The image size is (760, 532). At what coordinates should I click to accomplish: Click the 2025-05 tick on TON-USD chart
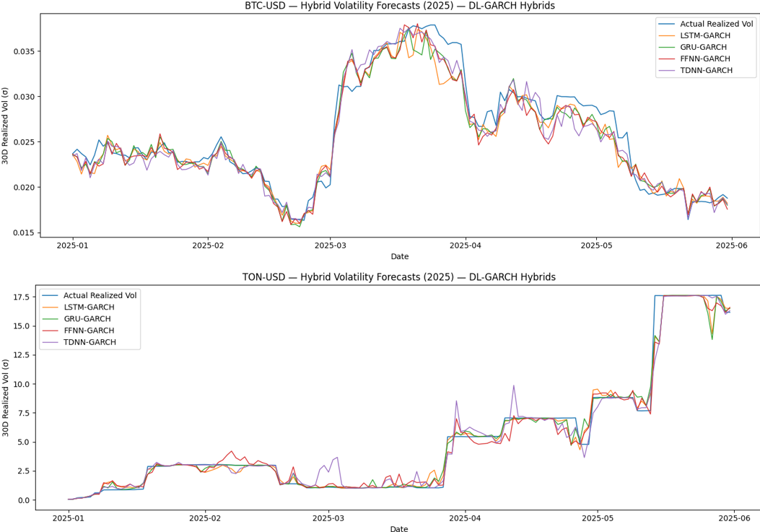coord(598,518)
